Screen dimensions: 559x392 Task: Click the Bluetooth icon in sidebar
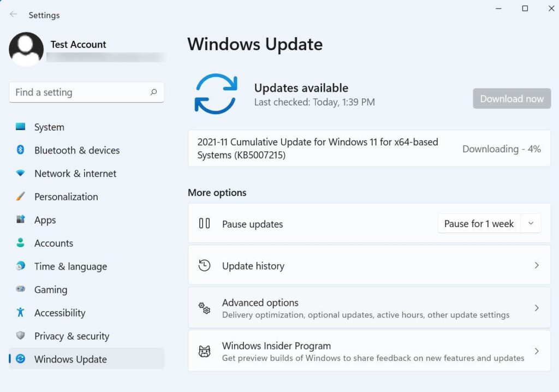pyautogui.click(x=20, y=150)
